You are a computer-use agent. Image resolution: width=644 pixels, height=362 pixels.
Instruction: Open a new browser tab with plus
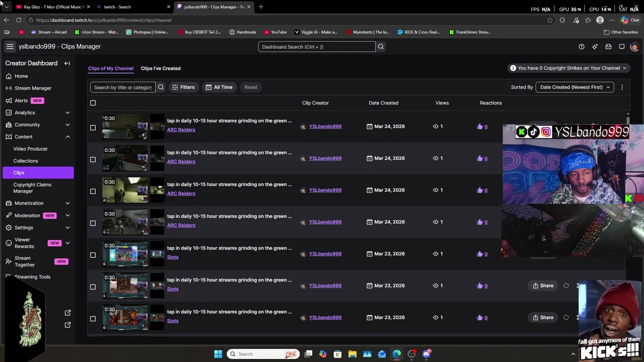261,7
